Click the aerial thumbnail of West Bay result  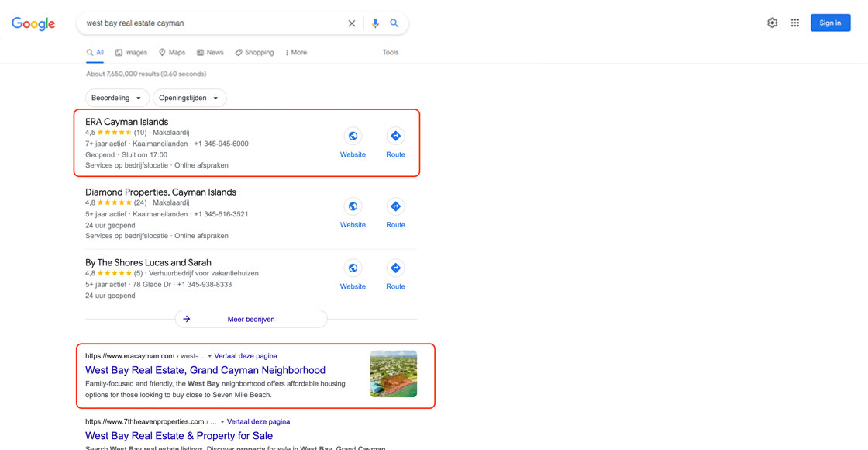394,373
